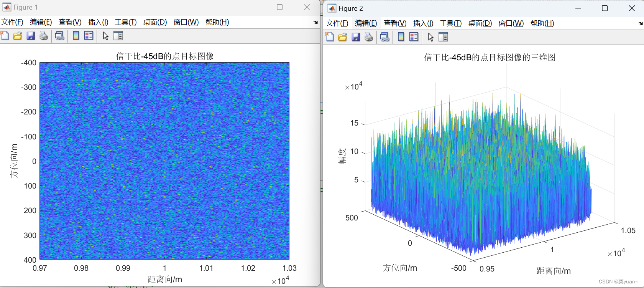Open 插入(I) menu in Figure 1
This screenshot has width=644, height=288.
(x=98, y=22)
